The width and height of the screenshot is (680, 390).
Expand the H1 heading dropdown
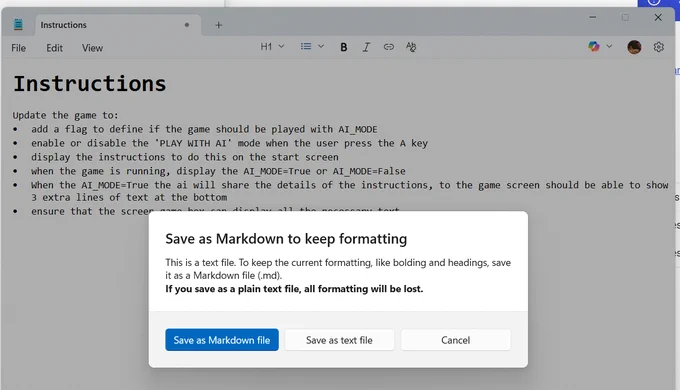point(272,46)
